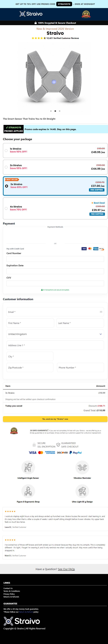Focus the City field
Viewport: 108px width, 644px height.
[30, 356]
